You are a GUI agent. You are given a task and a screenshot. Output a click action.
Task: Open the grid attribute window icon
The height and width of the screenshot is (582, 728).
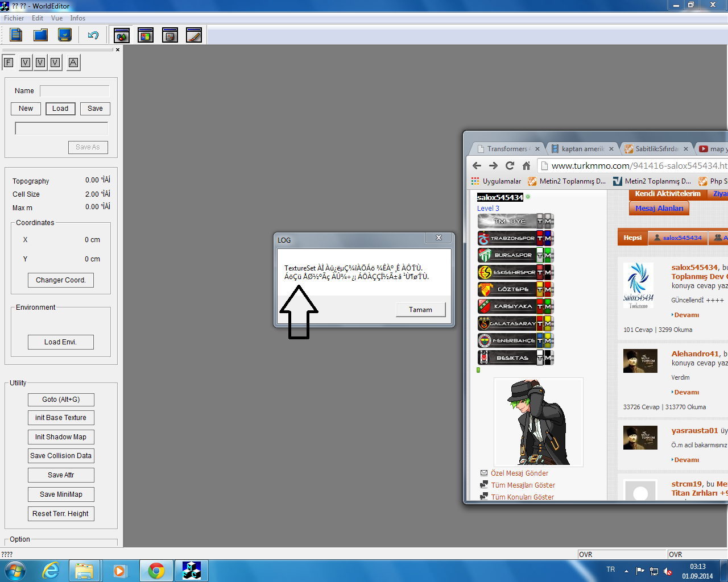coord(170,35)
